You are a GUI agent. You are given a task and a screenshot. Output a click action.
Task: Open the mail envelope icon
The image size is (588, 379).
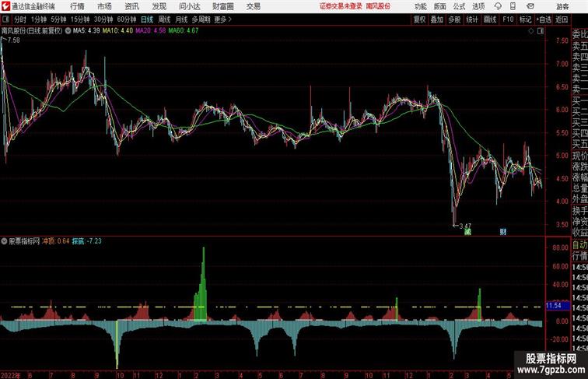530,6
